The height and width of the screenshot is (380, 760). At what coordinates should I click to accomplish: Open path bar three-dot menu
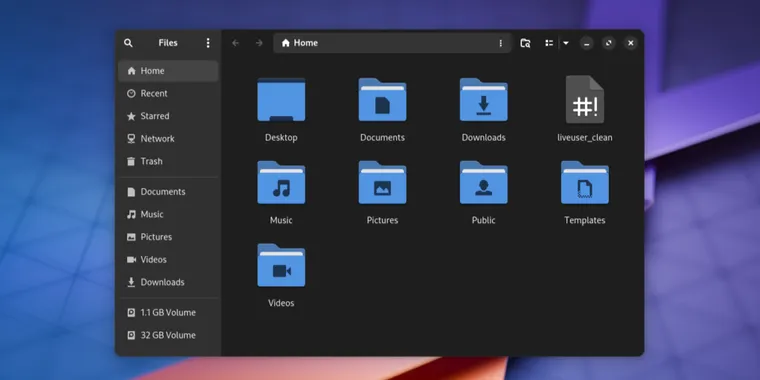pyautogui.click(x=501, y=43)
